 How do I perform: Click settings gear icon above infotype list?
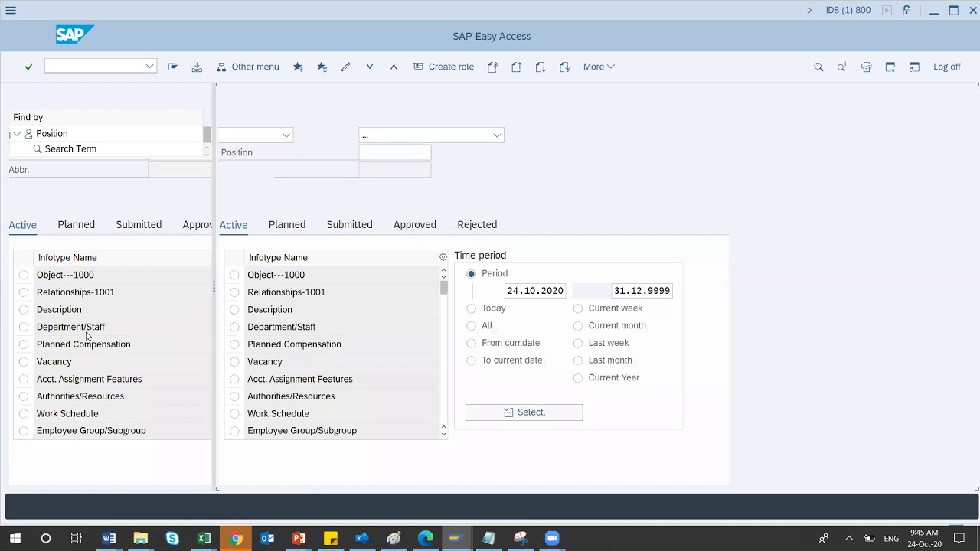tap(443, 257)
